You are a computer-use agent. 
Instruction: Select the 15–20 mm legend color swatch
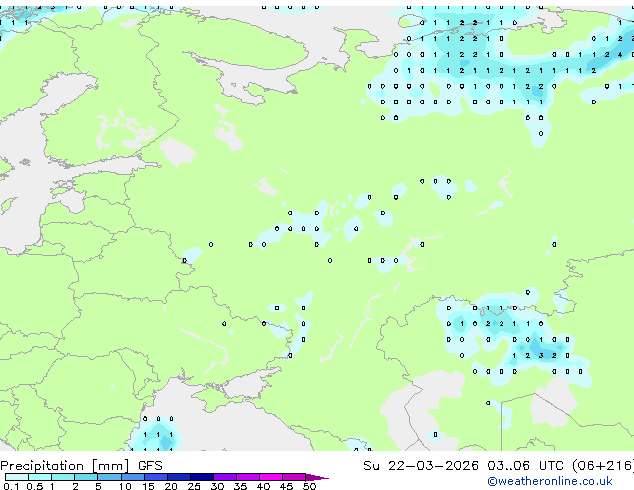click(156, 477)
